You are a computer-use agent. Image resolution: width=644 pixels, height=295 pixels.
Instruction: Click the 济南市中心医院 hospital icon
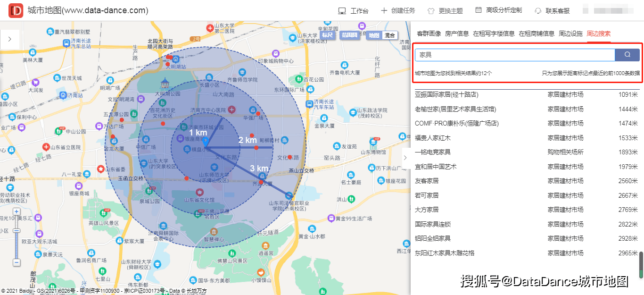231,110
